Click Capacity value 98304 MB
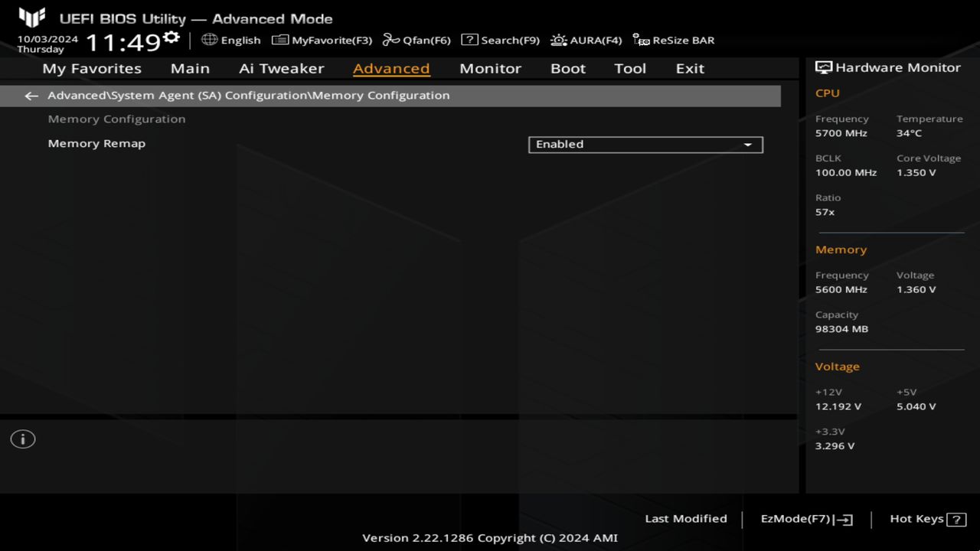 (x=841, y=329)
